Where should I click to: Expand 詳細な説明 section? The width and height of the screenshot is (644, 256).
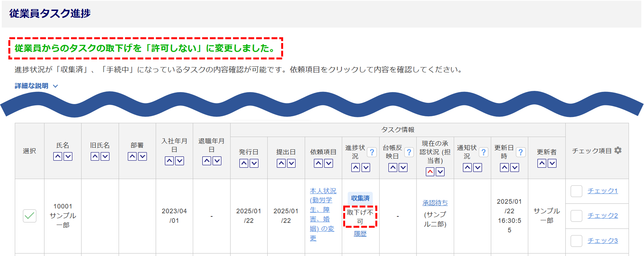(x=36, y=86)
